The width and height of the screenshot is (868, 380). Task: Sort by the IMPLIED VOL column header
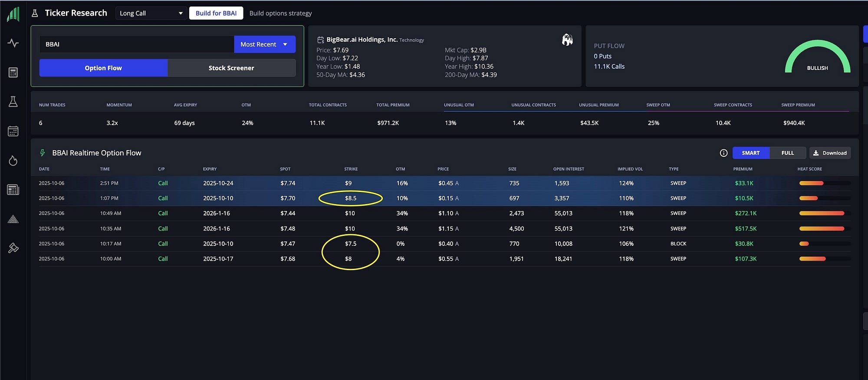pos(630,169)
